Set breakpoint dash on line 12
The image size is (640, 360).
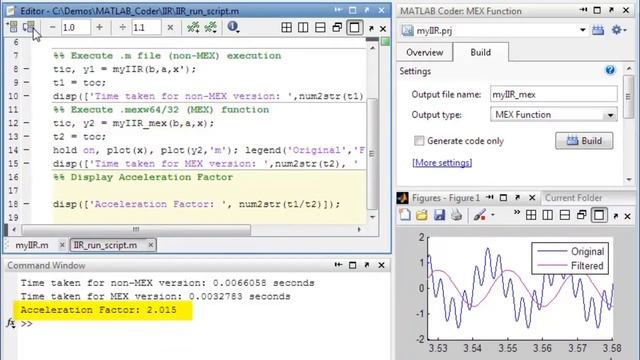(27, 123)
